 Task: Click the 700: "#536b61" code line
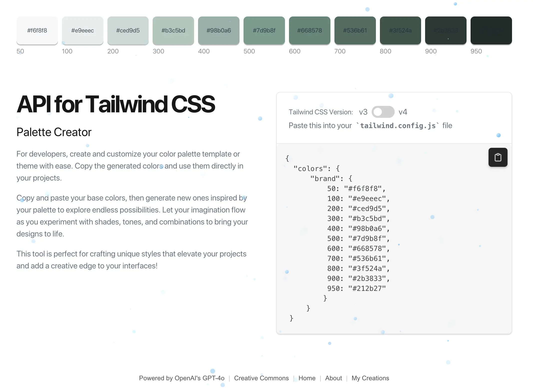pos(358,258)
